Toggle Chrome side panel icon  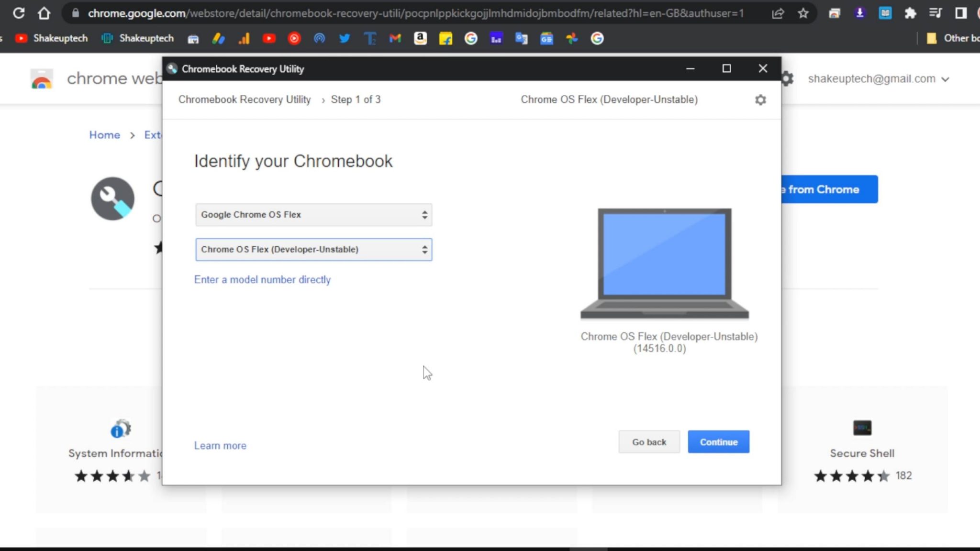(x=961, y=13)
